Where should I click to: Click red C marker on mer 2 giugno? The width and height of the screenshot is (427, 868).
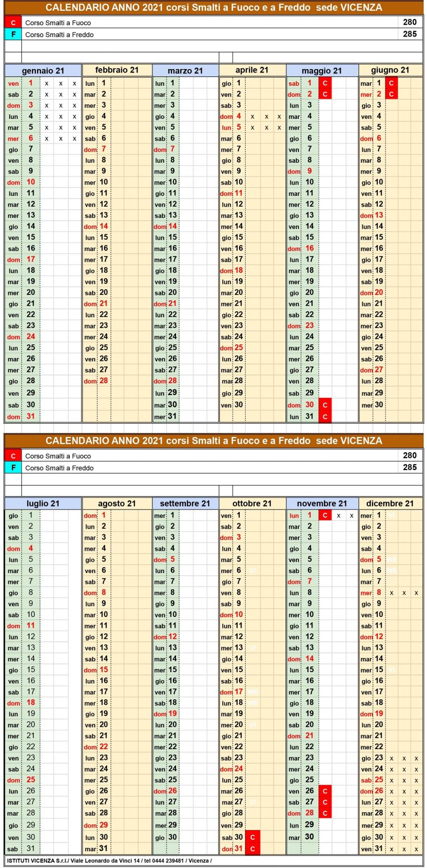(x=391, y=94)
